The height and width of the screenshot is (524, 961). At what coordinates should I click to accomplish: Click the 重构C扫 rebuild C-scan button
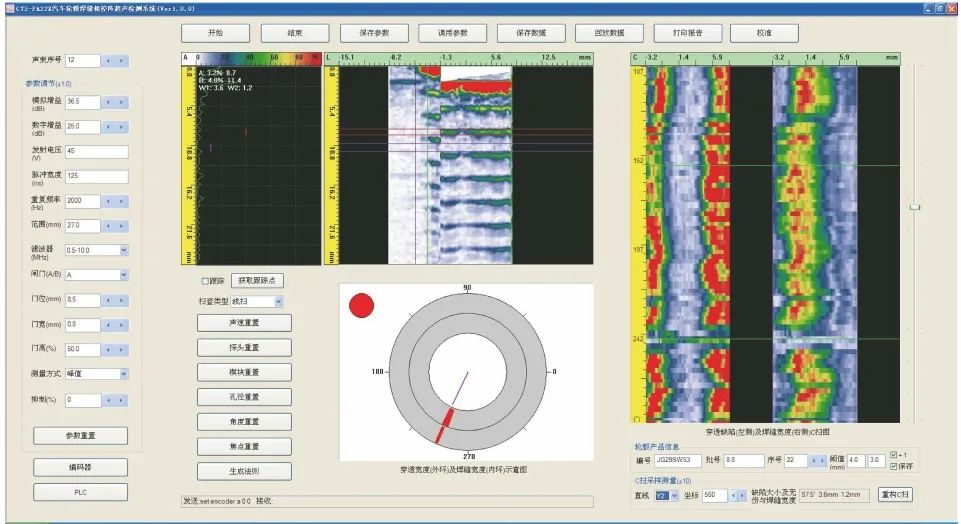click(895, 495)
